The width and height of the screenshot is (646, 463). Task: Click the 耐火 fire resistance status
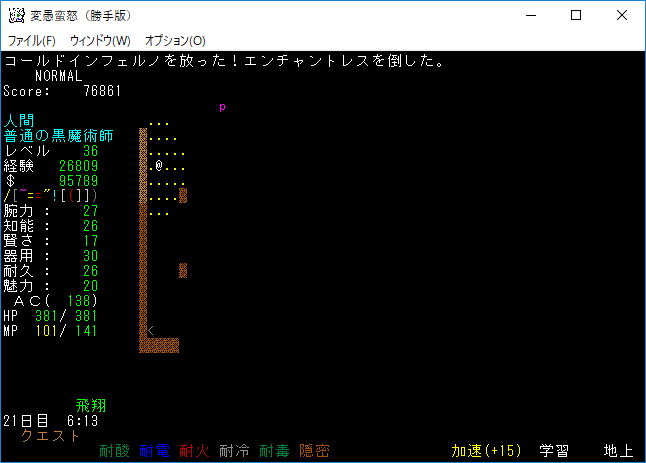coord(194,451)
